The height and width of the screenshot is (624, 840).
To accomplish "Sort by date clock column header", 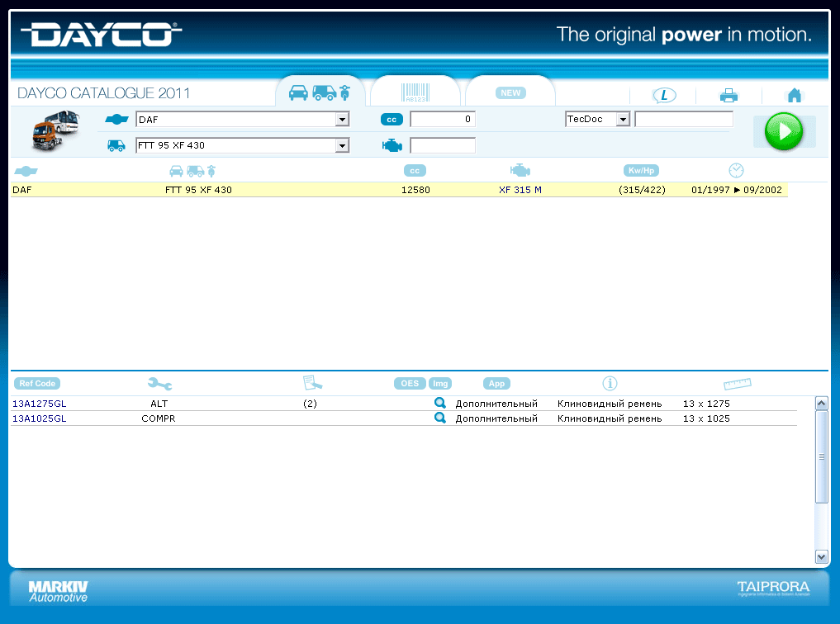I will [736, 170].
